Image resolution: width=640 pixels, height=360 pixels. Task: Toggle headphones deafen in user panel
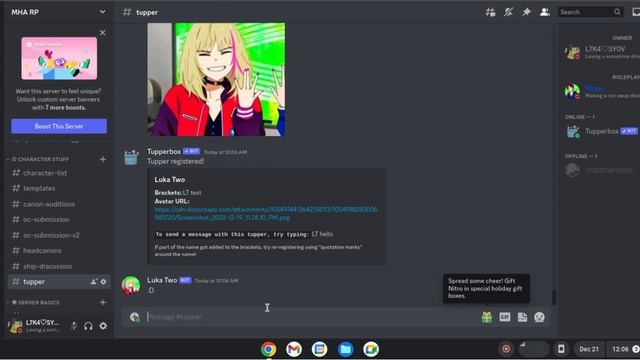tap(88, 326)
